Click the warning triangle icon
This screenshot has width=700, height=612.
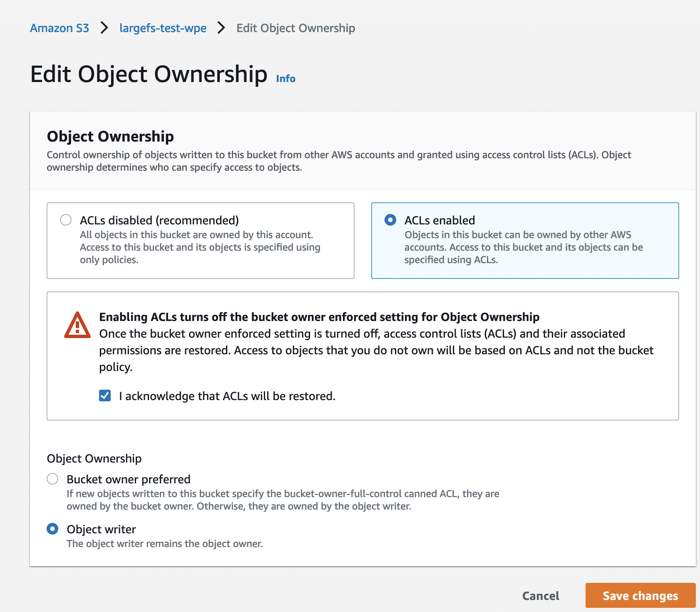coord(77,326)
